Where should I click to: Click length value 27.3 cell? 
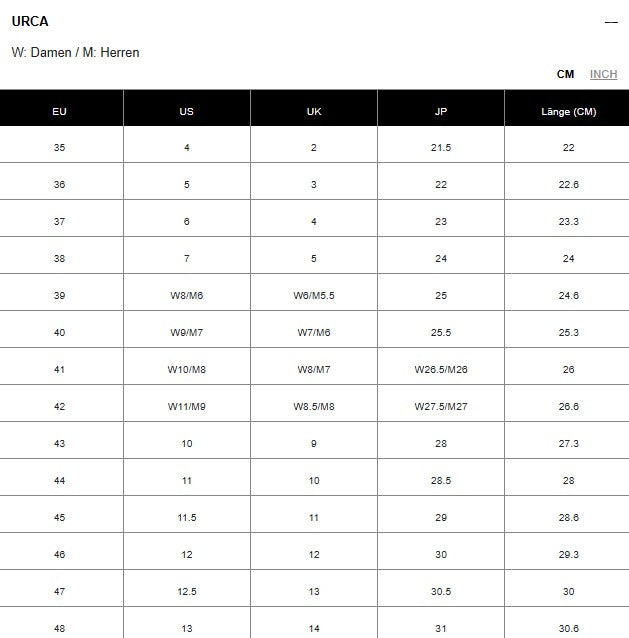click(568, 443)
